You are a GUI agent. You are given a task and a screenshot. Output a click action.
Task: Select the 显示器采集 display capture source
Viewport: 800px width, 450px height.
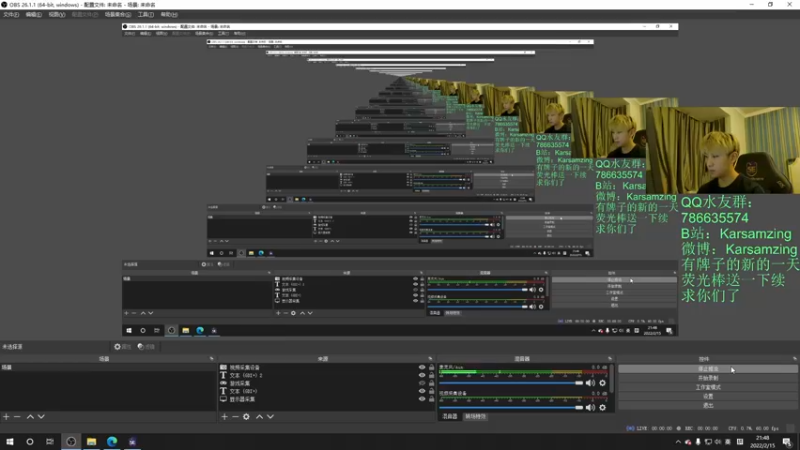tap(327, 399)
